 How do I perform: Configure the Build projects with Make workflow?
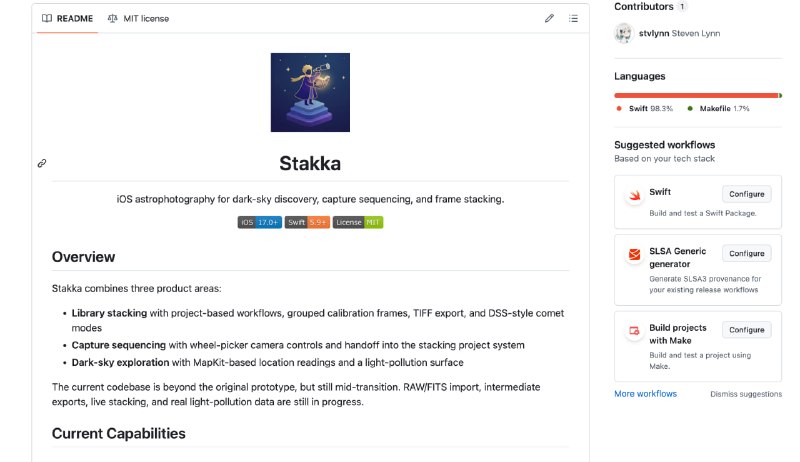coord(746,329)
